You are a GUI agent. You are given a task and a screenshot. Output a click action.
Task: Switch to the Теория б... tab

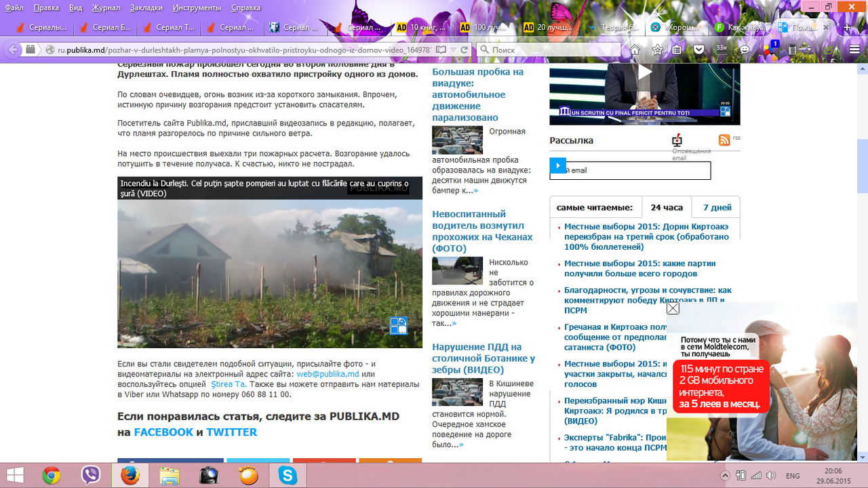click(x=614, y=27)
